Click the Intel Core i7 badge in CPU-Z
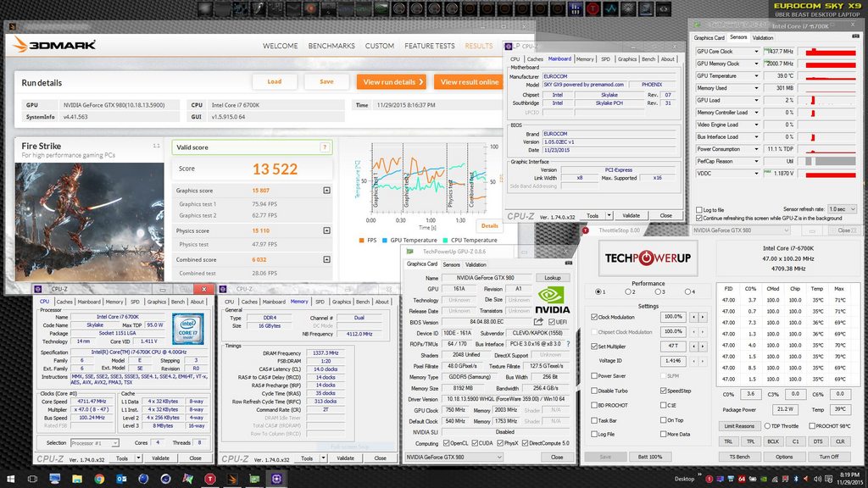The width and height of the screenshot is (868, 488). tap(187, 328)
